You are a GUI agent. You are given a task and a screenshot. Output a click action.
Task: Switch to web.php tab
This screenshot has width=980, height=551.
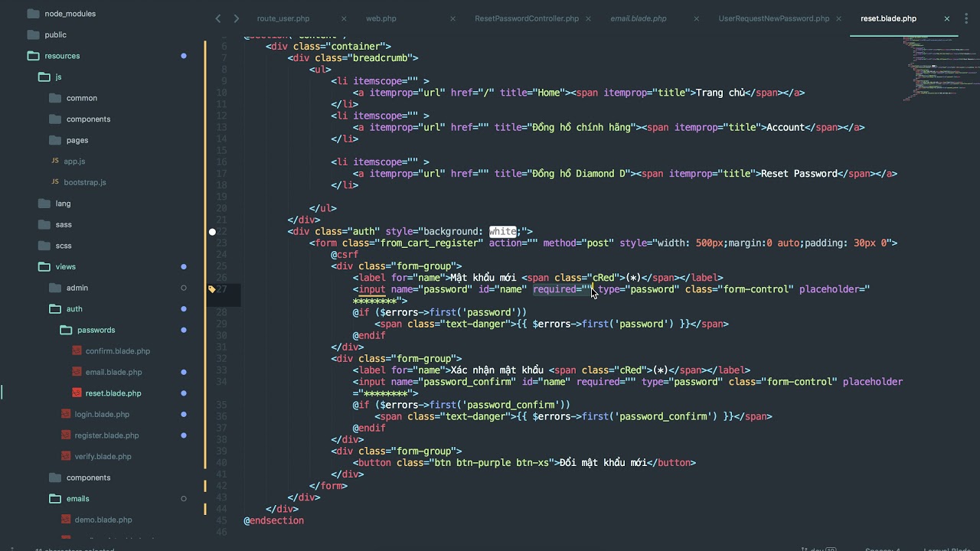[x=381, y=18]
